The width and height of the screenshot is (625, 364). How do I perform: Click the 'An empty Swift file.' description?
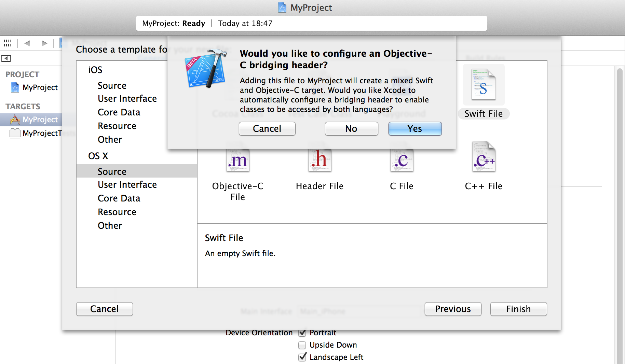240,253
